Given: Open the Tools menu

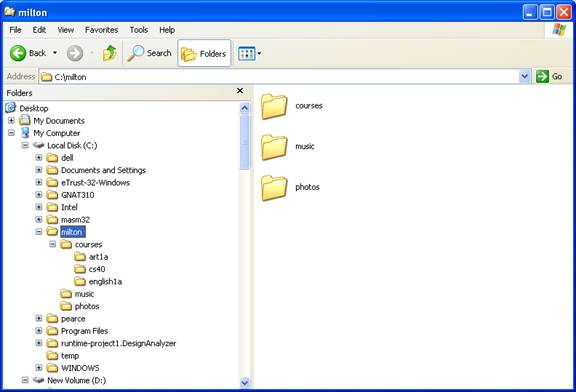Looking at the screenshot, I should click(138, 30).
